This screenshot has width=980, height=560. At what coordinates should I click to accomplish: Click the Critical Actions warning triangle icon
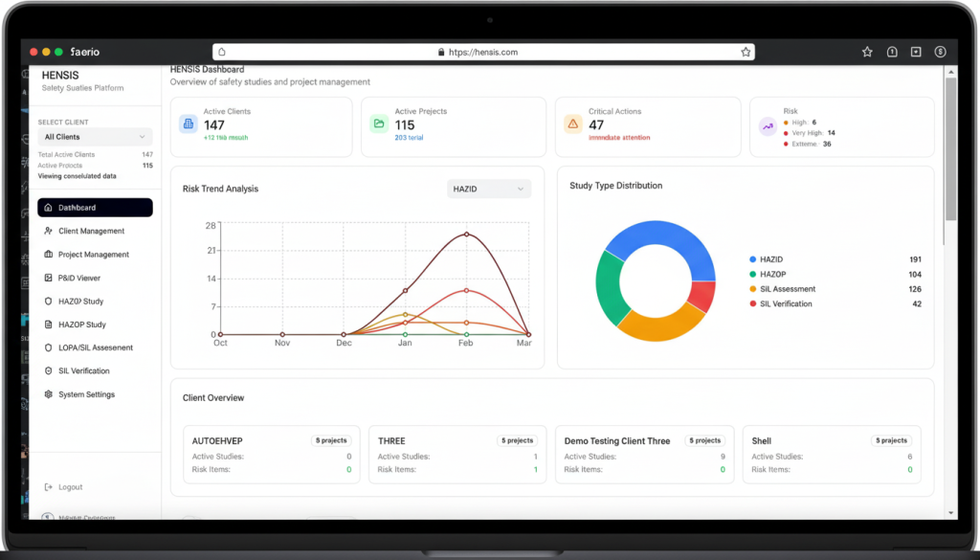[572, 123]
